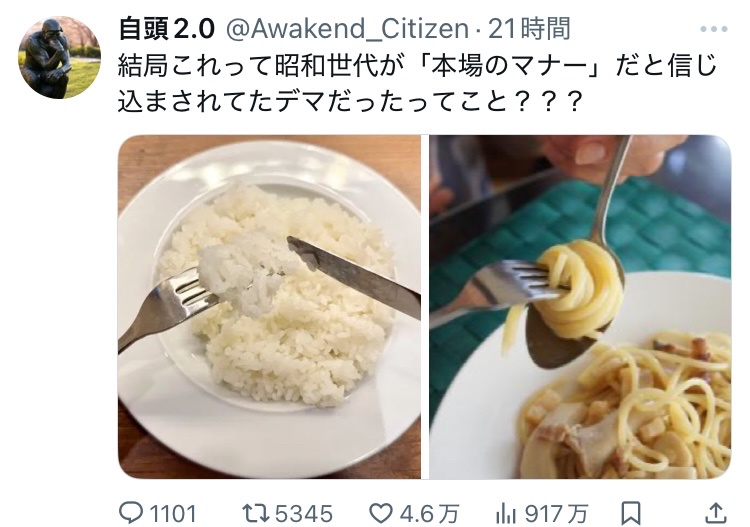This screenshot has width=750, height=527.
Task: Click the 4.6万 likes count
Action: pyautogui.click(x=430, y=514)
